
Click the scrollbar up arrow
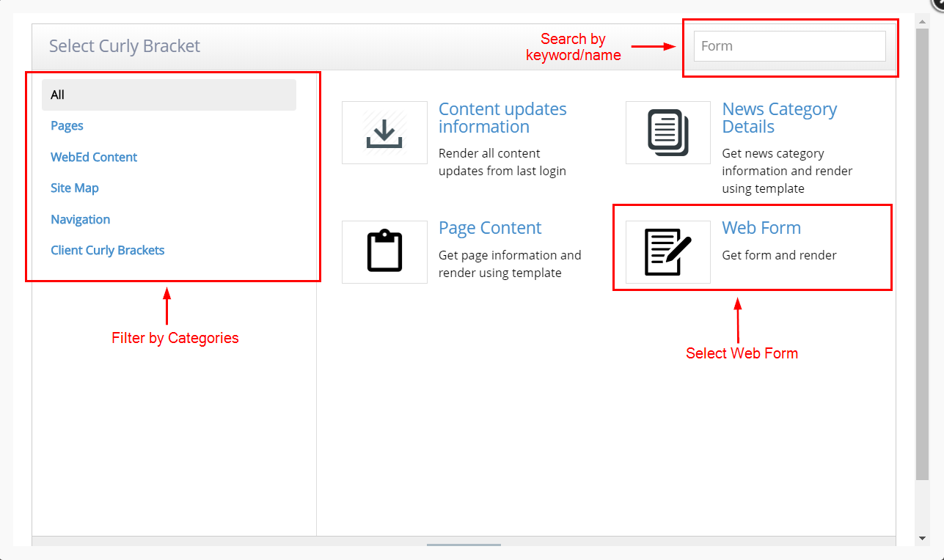(922, 21)
